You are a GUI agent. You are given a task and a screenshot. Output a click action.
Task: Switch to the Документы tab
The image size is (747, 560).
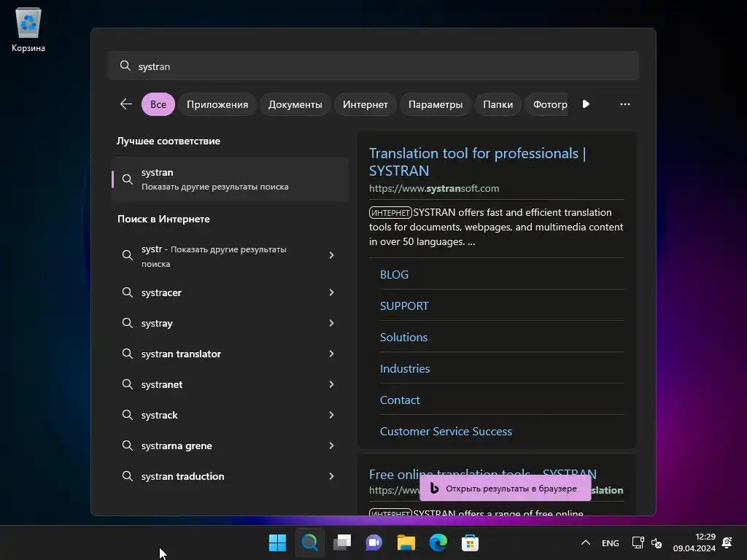[295, 104]
